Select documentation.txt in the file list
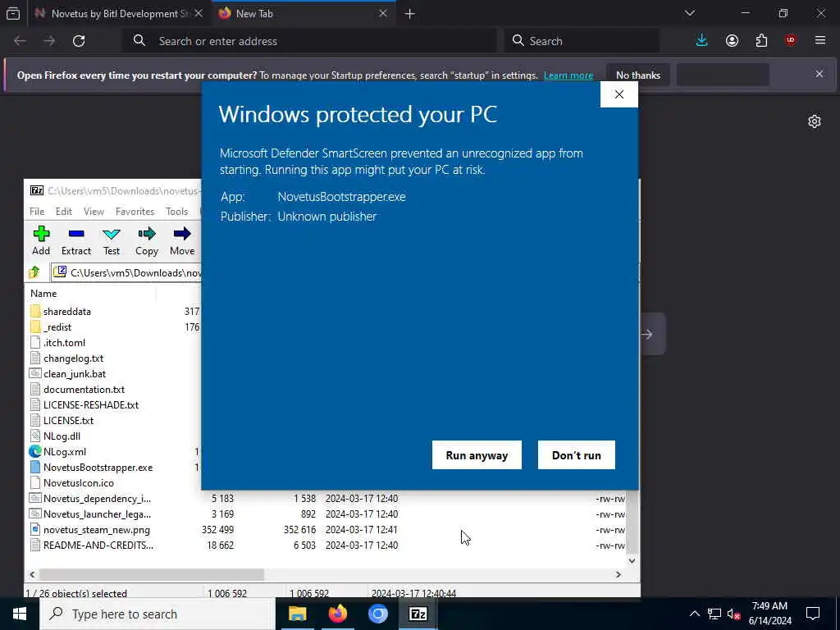This screenshot has width=840, height=630. 84,389
